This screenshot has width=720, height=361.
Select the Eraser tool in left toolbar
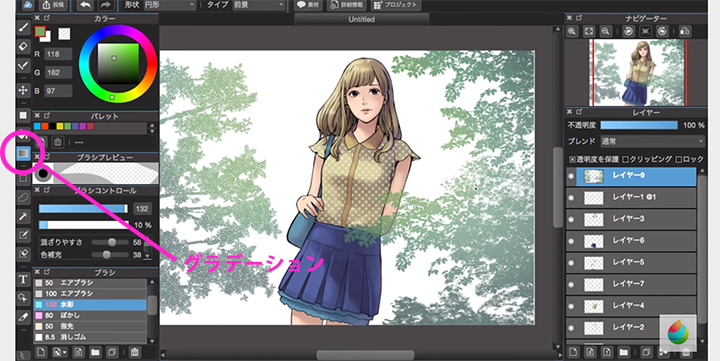pos(23,46)
